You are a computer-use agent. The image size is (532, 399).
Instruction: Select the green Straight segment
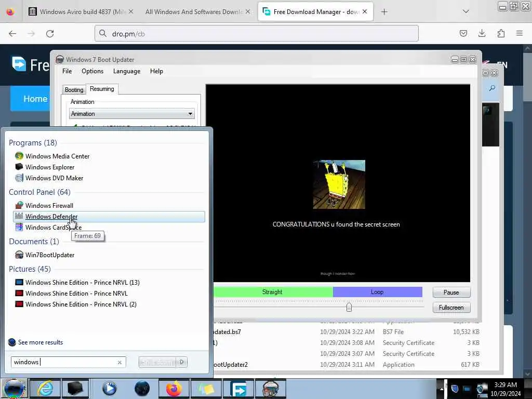[272, 292]
